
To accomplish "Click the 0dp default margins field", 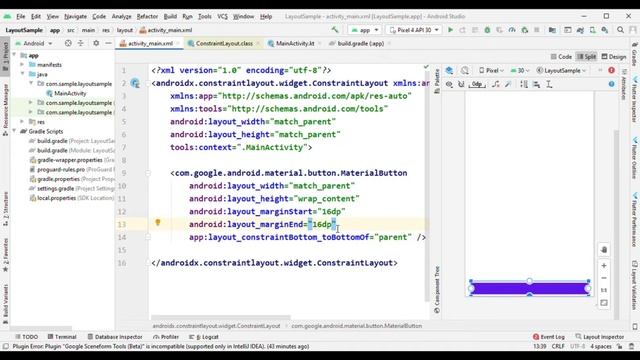I will coord(477,84).
